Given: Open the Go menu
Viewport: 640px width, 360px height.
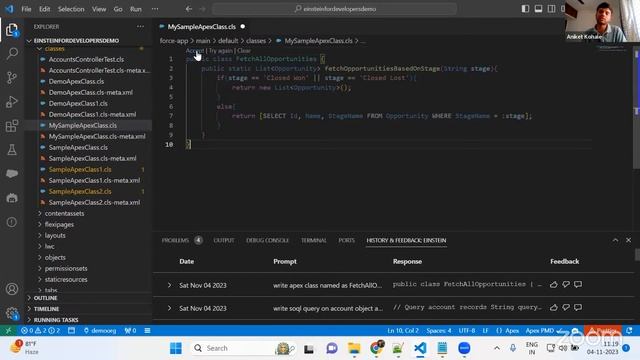Looking at the screenshot, I should (118, 9).
